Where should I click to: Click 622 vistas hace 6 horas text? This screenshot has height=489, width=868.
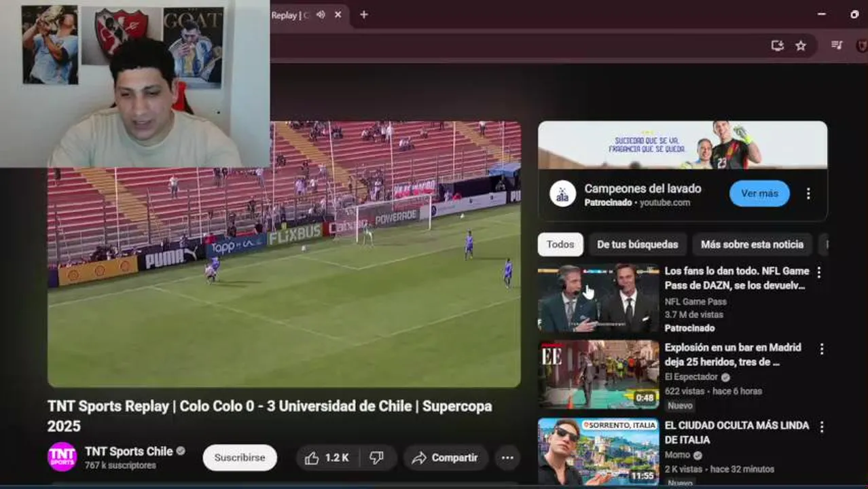[713, 391]
